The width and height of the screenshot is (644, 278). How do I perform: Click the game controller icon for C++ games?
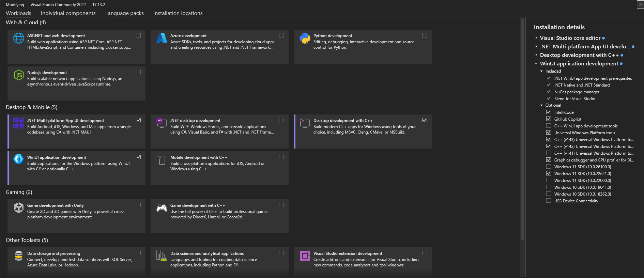tap(162, 207)
